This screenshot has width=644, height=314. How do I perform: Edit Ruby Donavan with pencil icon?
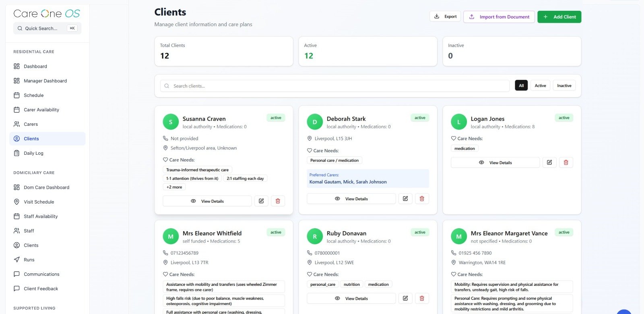point(405,298)
